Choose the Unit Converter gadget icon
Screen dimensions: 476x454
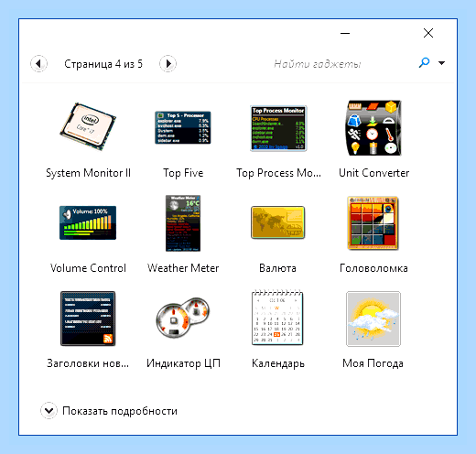coord(373,128)
